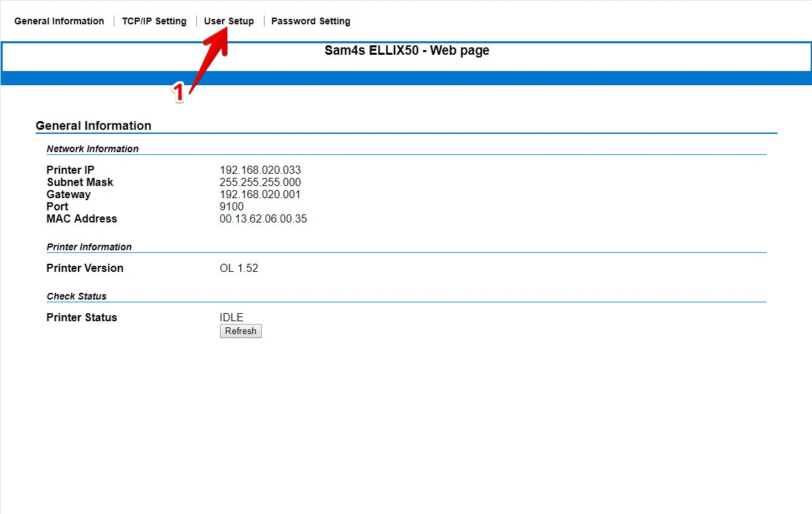Go to Password Setting tab
The width and height of the screenshot is (812, 514).
[311, 21]
